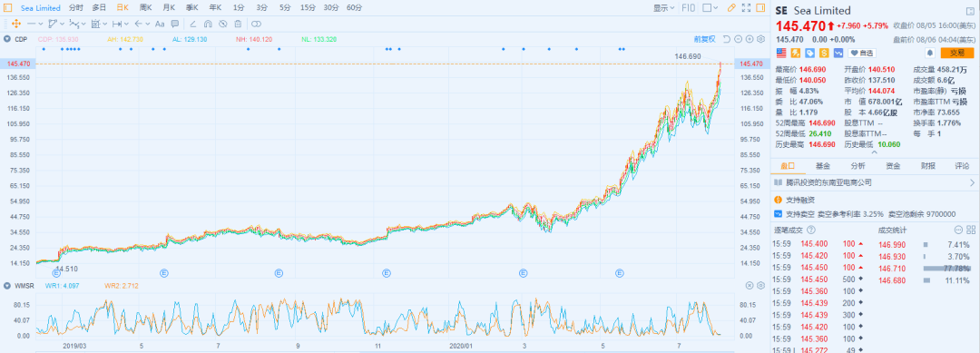
Task: Expand the wave tool dropdown arrow
Action: tap(83, 24)
